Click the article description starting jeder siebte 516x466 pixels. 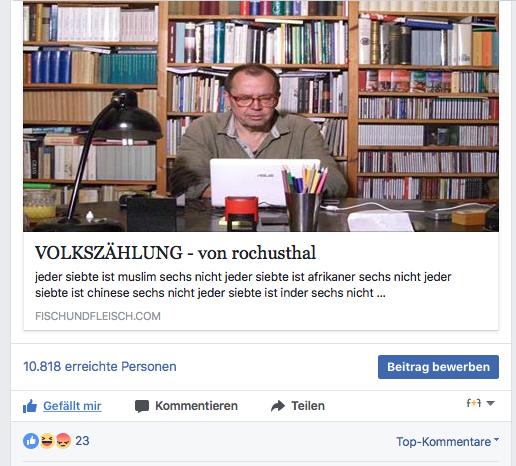[x=243, y=285]
